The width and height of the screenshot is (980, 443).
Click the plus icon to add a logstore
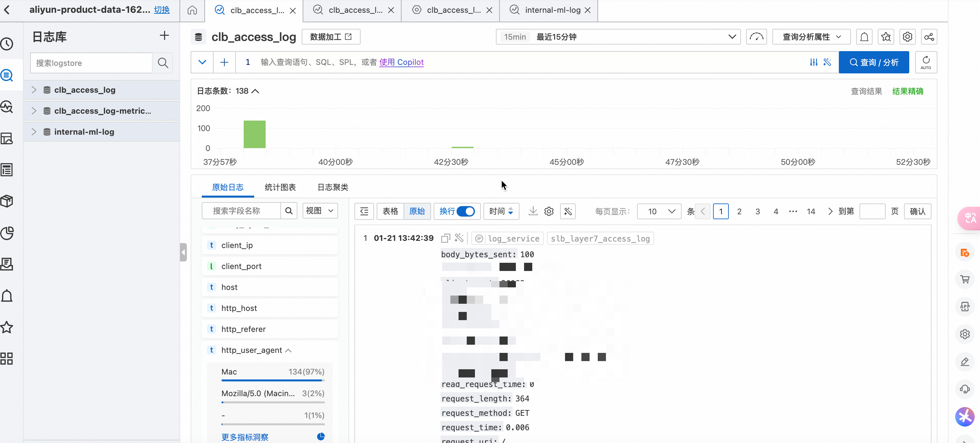tap(164, 36)
